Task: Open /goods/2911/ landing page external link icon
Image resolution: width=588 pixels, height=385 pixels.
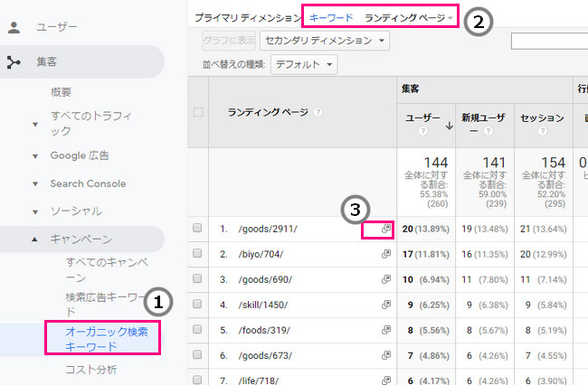Action: pos(386,230)
